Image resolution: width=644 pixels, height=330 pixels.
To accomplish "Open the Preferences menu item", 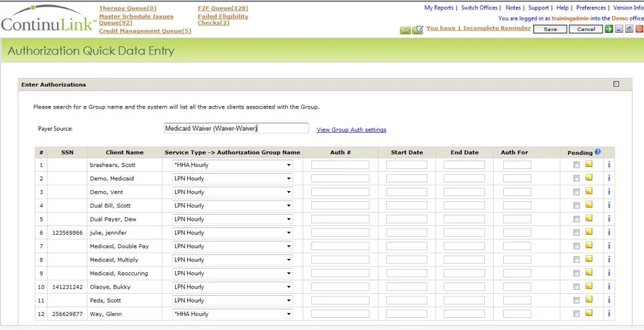I will click(590, 8).
